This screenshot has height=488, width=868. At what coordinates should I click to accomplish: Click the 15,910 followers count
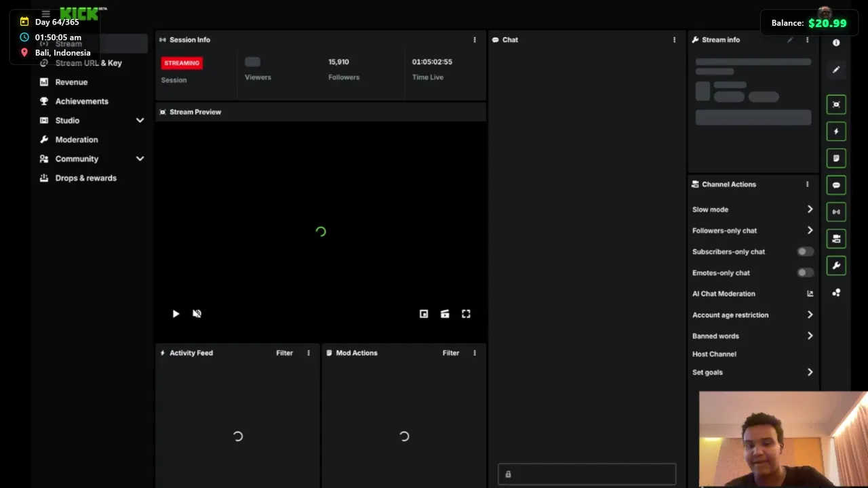[338, 62]
